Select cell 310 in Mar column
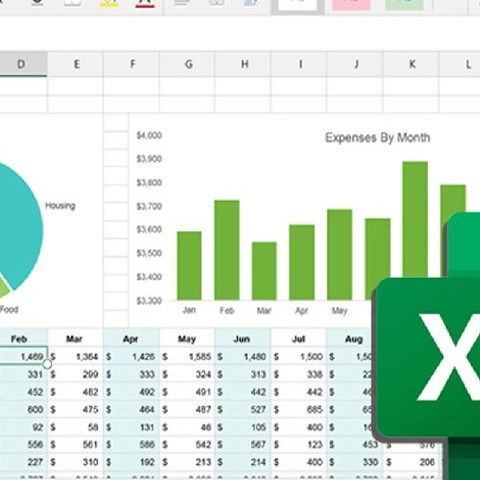Screen dimensions: 480x480 pos(76,462)
